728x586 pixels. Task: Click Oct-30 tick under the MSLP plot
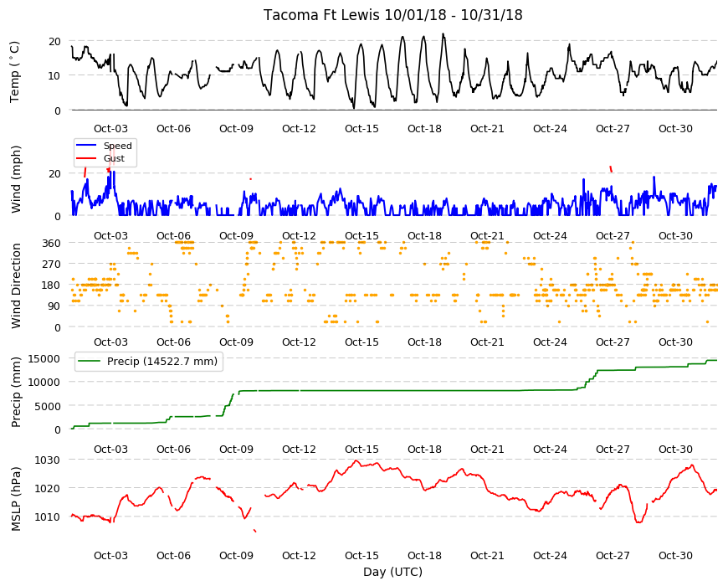675,555
